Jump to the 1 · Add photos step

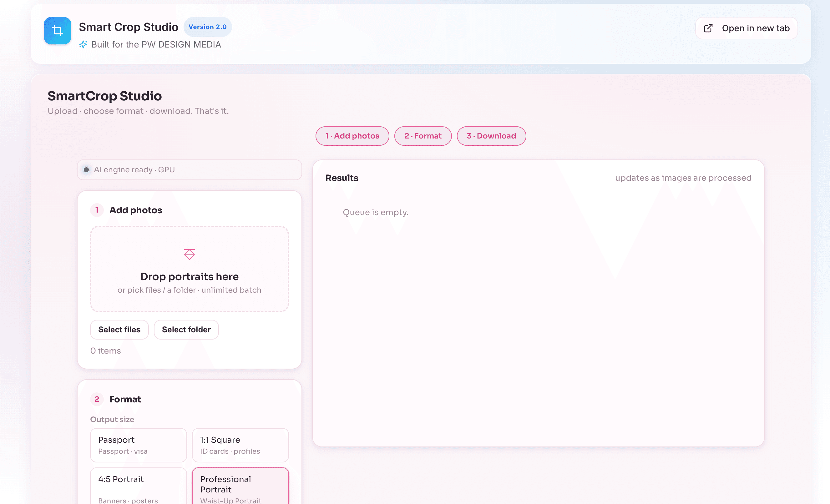352,136
